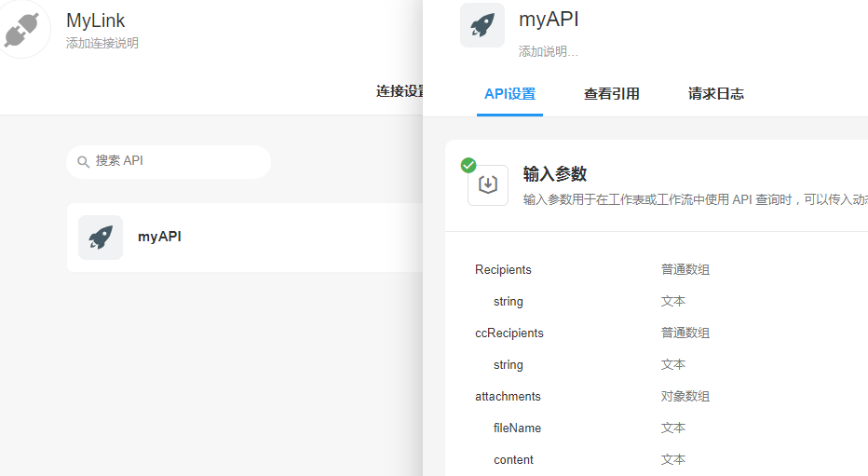Edit the MyLink connection title

96,20
